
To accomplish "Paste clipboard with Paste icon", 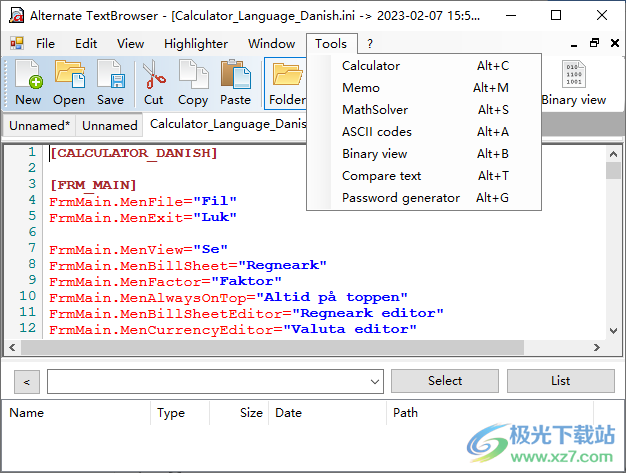I will point(236,83).
